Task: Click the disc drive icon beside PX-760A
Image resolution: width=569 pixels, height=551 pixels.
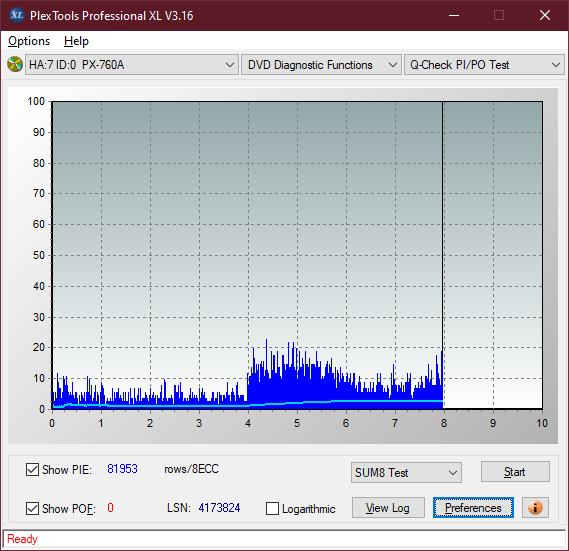Action: (x=15, y=65)
